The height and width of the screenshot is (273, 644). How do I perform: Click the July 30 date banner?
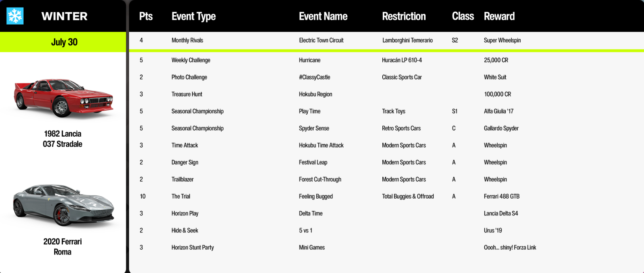tap(63, 42)
